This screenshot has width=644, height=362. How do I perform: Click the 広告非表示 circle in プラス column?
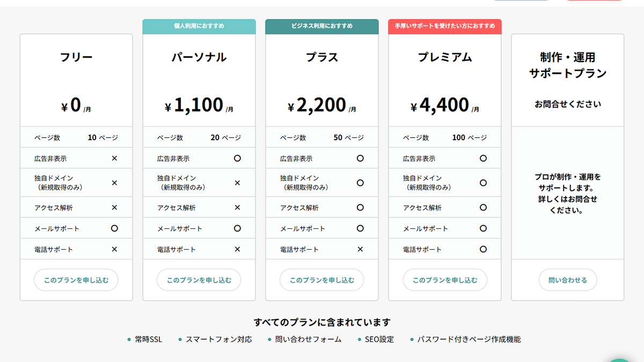360,158
